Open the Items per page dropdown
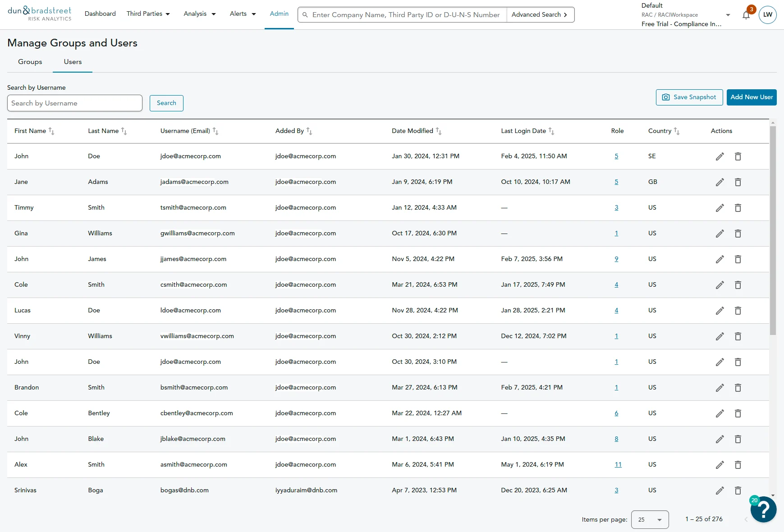The height and width of the screenshot is (532, 784). pyautogui.click(x=650, y=519)
